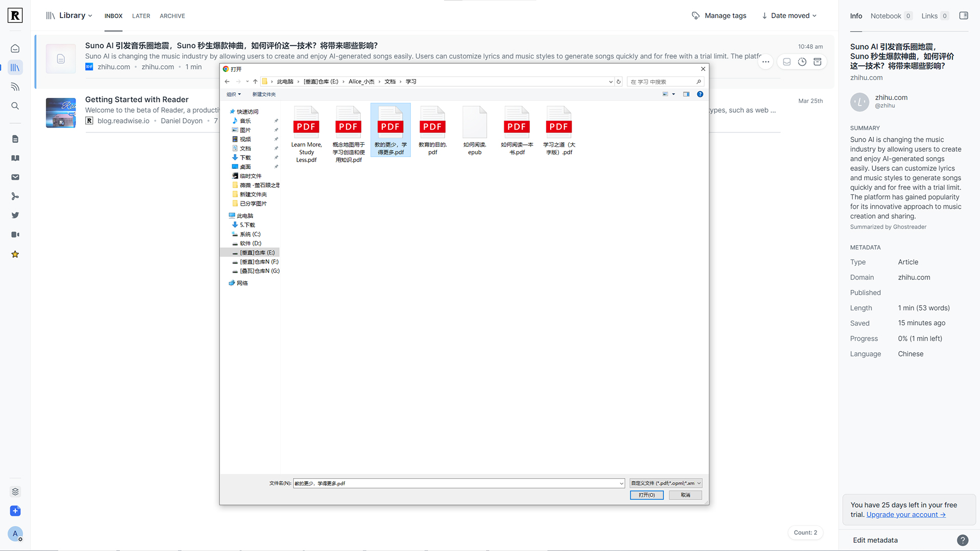
Task: Click the Search icon in sidebar
Action: coord(15,106)
